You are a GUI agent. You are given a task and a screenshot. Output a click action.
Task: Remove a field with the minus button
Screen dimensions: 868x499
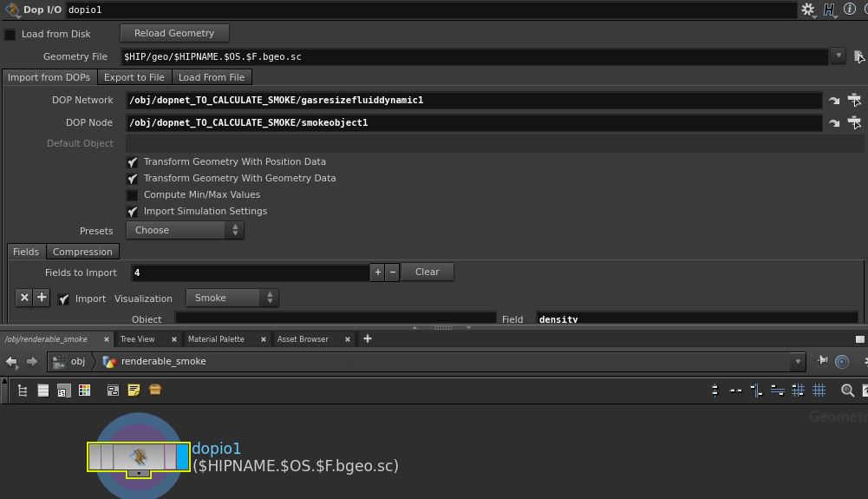[393, 272]
